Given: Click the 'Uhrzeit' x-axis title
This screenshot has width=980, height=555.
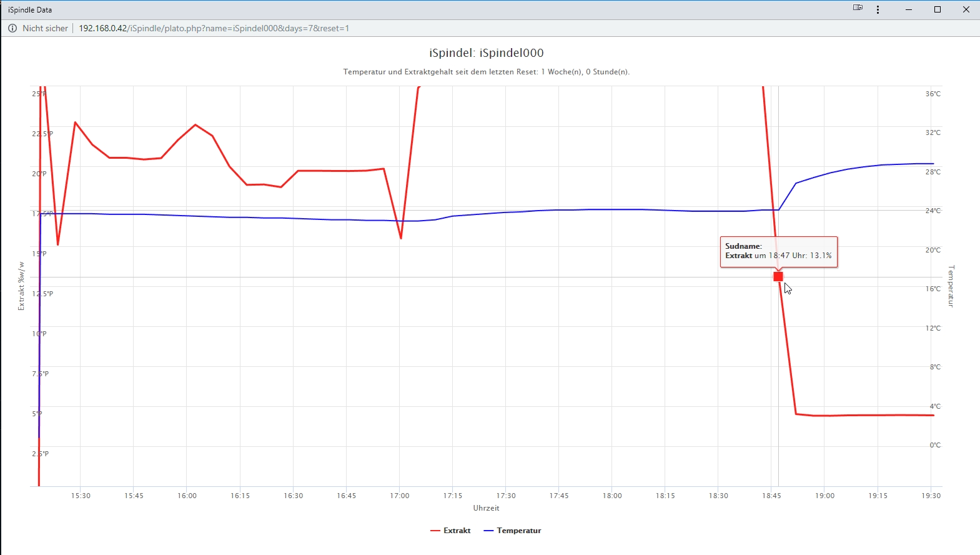Looking at the screenshot, I should 486,508.
